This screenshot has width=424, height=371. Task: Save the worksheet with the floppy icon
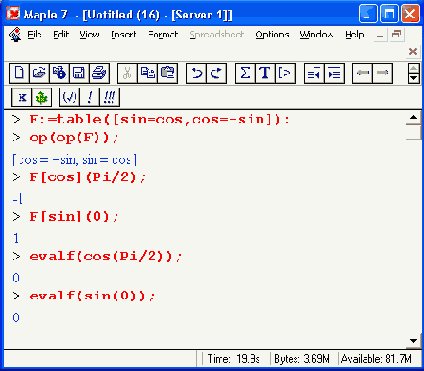click(x=79, y=73)
